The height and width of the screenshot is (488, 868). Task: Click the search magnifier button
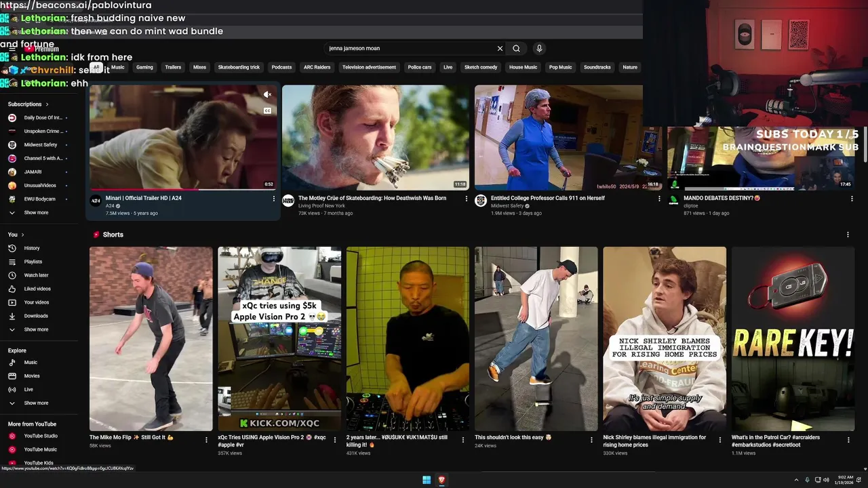(x=516, y=48)
